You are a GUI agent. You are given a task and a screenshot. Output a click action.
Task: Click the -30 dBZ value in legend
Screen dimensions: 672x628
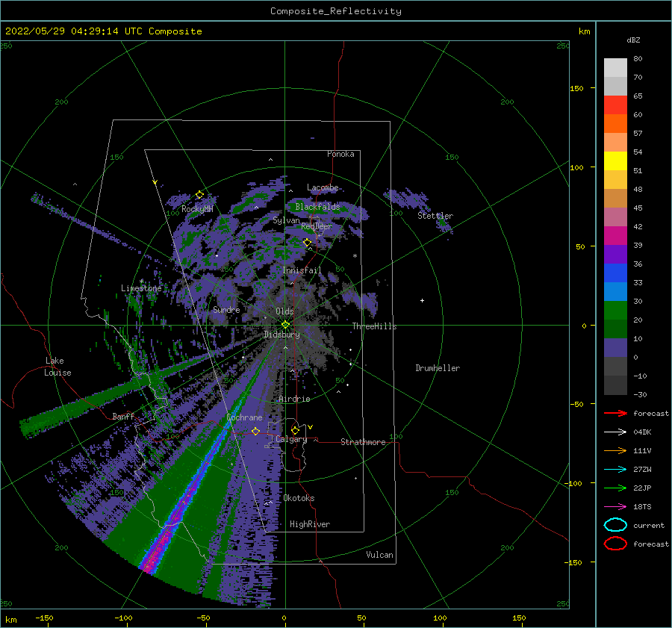[x=639, y=394]
